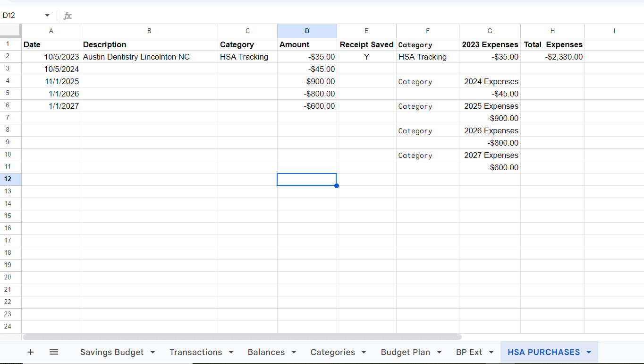
Task: Select column F header
Action: (x=428, y=31)
